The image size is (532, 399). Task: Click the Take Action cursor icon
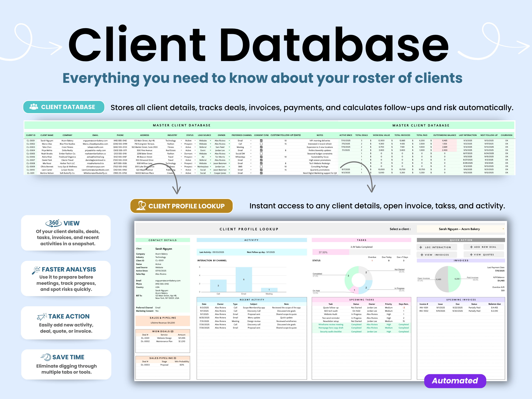(42, 317)
